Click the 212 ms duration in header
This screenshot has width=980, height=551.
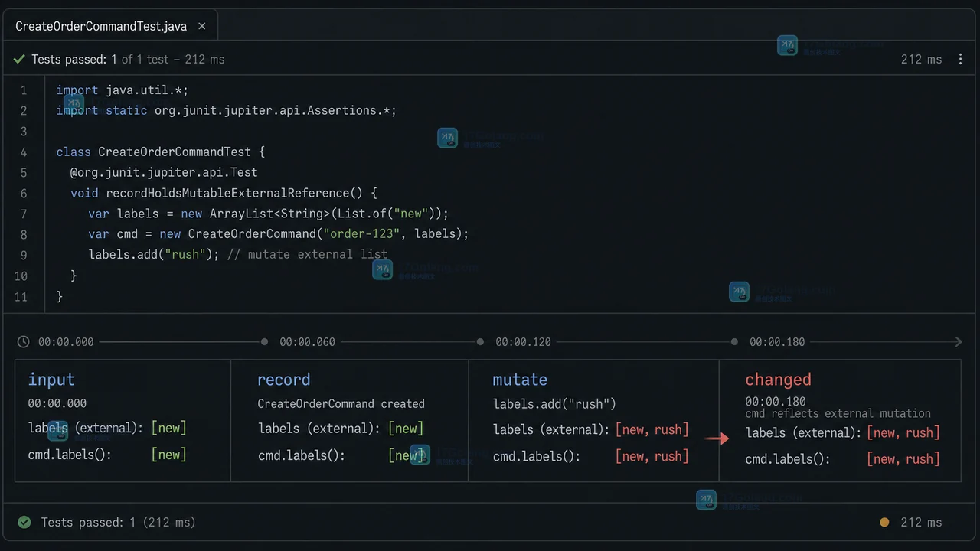coord(921,59)
